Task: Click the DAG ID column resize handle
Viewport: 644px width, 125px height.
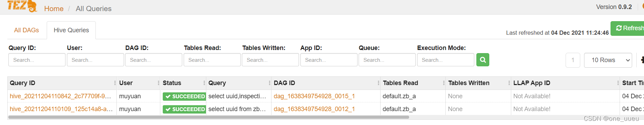Action: (x=378, y=83)
